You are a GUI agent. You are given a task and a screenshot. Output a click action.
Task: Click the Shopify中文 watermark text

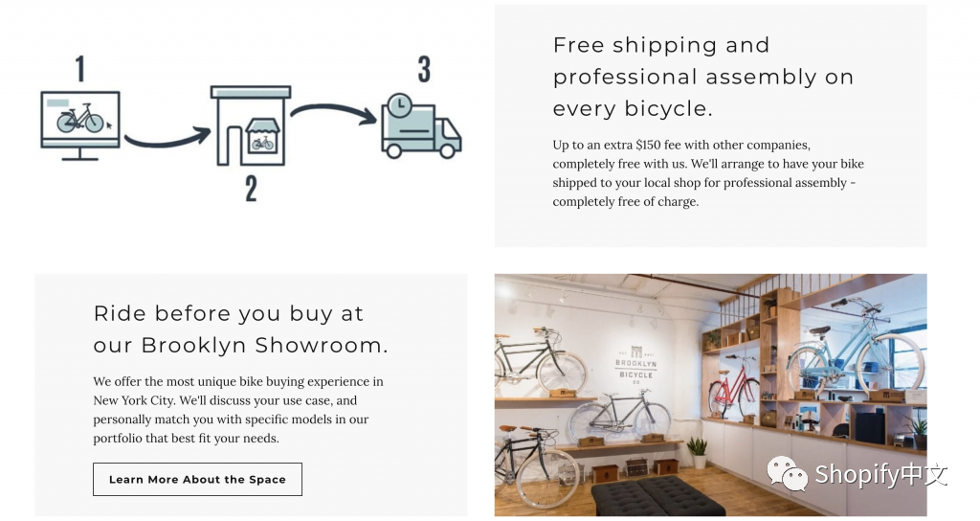pos(880,475)
